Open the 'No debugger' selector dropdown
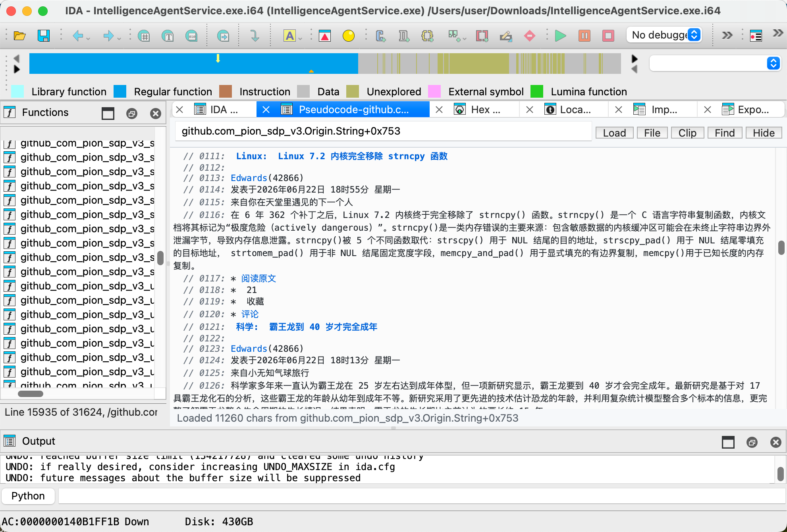 pyautogui.click(x=664, y=35)
